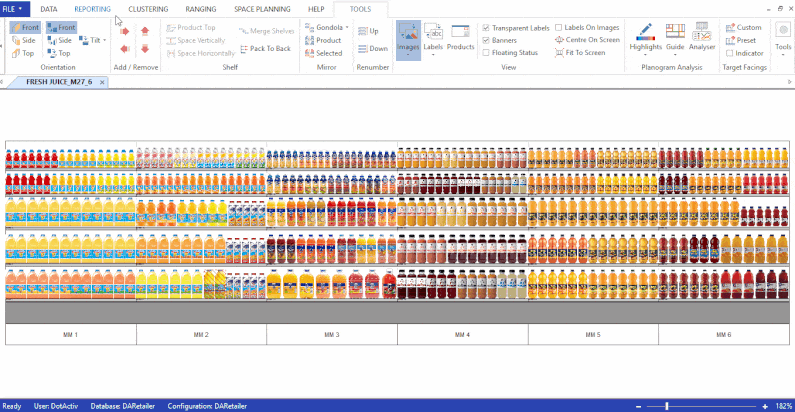Select the MM 5 banner
The height and width of the screenshot is (412, 795).
point(593,335)
